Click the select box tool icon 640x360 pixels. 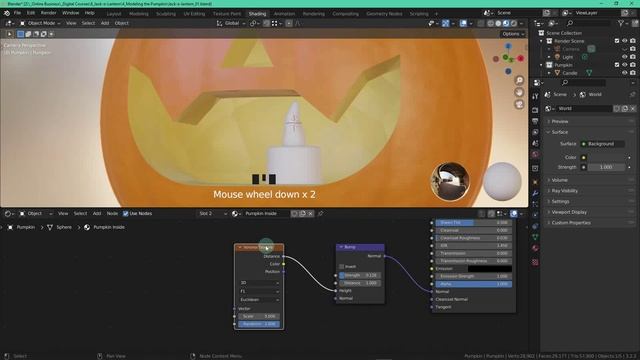click(20, 34)
